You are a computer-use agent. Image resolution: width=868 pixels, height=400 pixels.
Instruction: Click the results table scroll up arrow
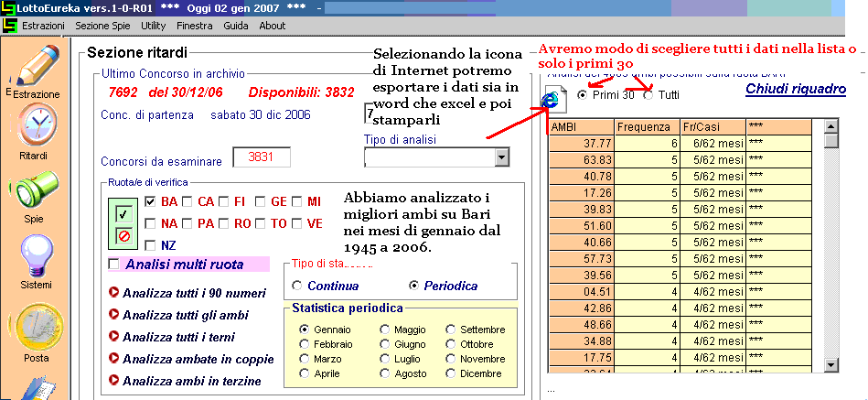pyautogui.click(x=830, y=127)
